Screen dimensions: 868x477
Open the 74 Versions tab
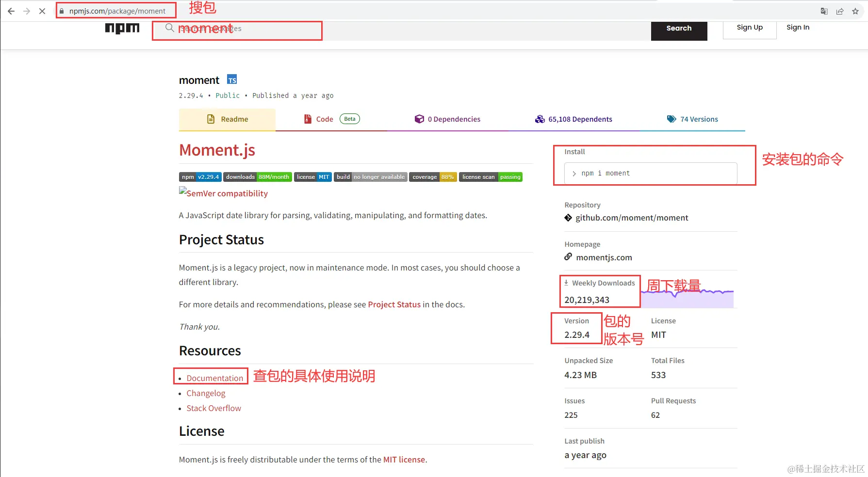[692, 119]
